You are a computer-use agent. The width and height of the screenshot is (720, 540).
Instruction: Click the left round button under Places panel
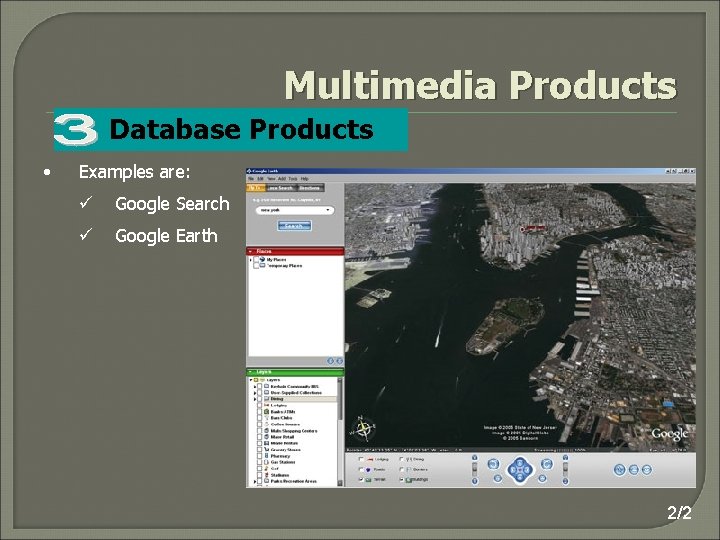pos(330,361)
